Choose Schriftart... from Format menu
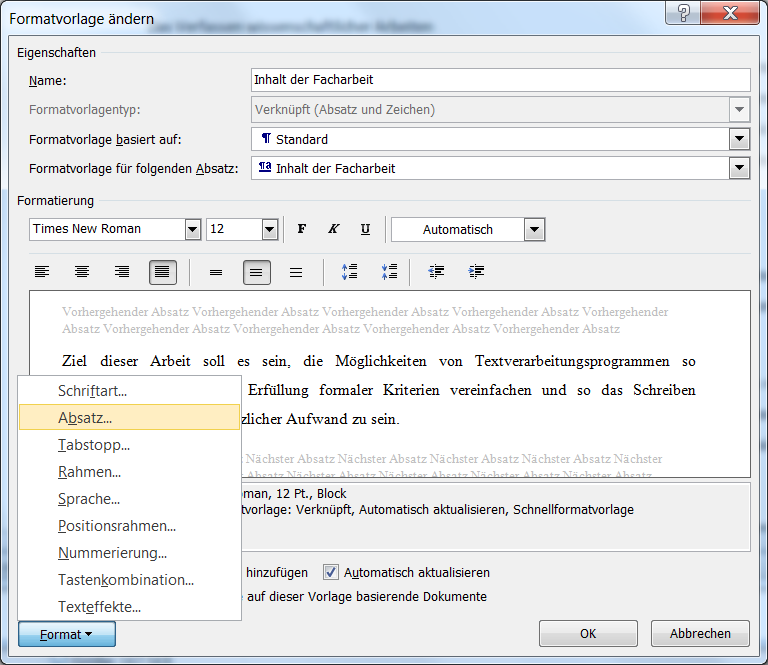This screenshot has width=768, height=665. 129,391
